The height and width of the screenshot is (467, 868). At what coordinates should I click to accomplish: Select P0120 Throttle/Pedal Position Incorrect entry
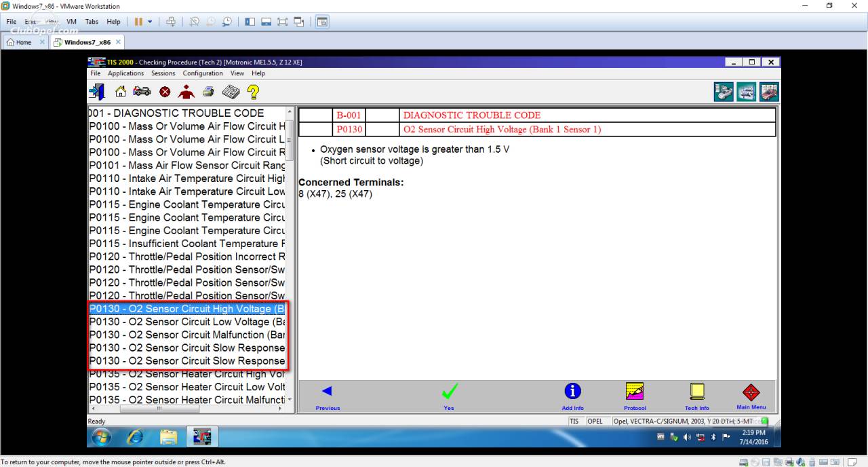point(187,257)
